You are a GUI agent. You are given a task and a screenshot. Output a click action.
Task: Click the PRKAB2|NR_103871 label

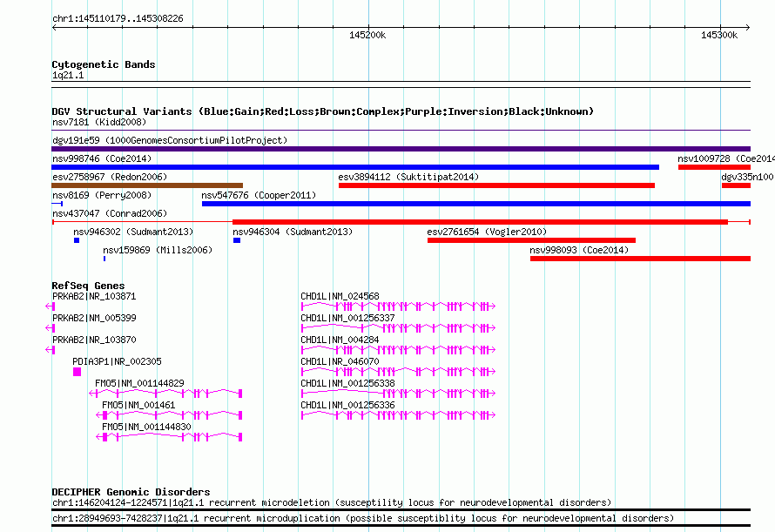coord(94,297)
